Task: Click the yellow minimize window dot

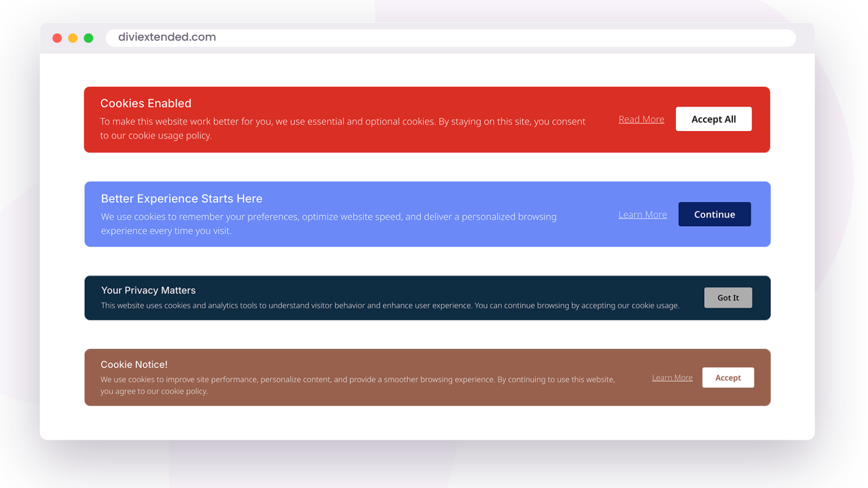Action: click(73, 38)
